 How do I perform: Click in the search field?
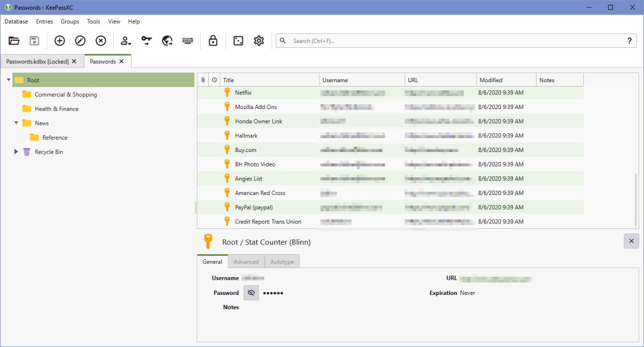coord(456,41)
